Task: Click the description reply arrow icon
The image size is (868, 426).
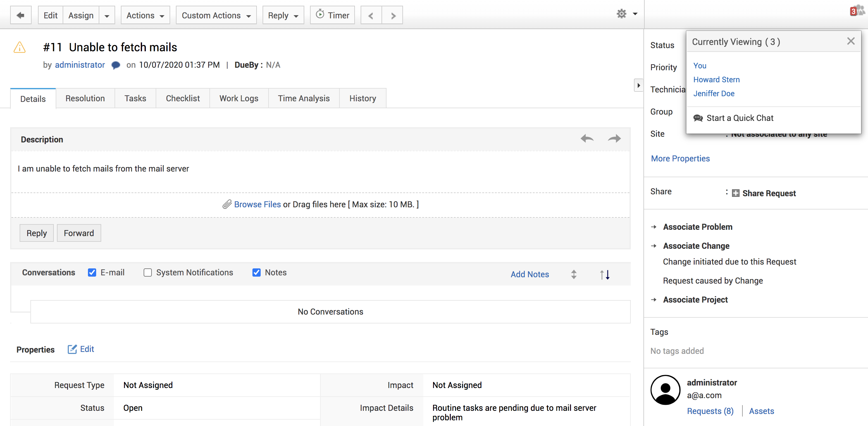Action: pyautogui.click(x=587, y=139)
